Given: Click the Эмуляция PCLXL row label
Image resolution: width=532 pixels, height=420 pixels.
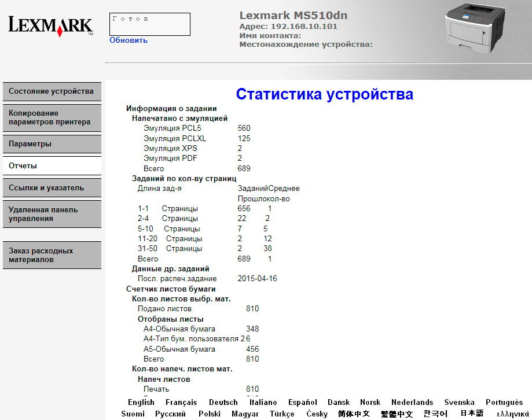Looking at the screenshot, I should [175, 138].
